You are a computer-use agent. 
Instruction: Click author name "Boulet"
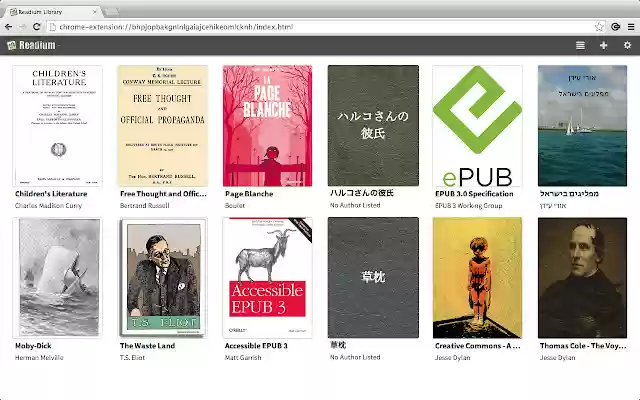[x=235, y=206]
